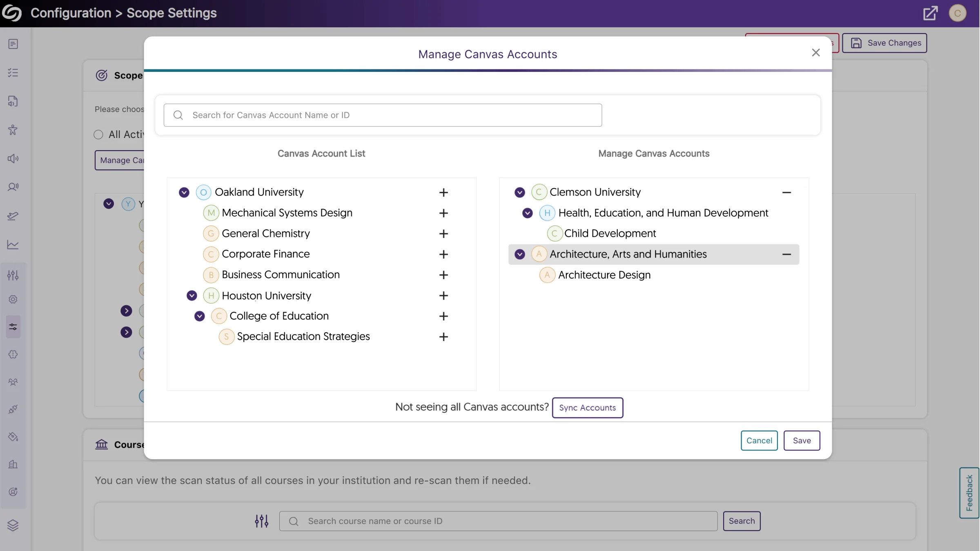Viewport: 980px width, 551px height.
Task: Add Mechanical Systems Design using plus icon
Action: pyautogui.click(x=443, y=213)
